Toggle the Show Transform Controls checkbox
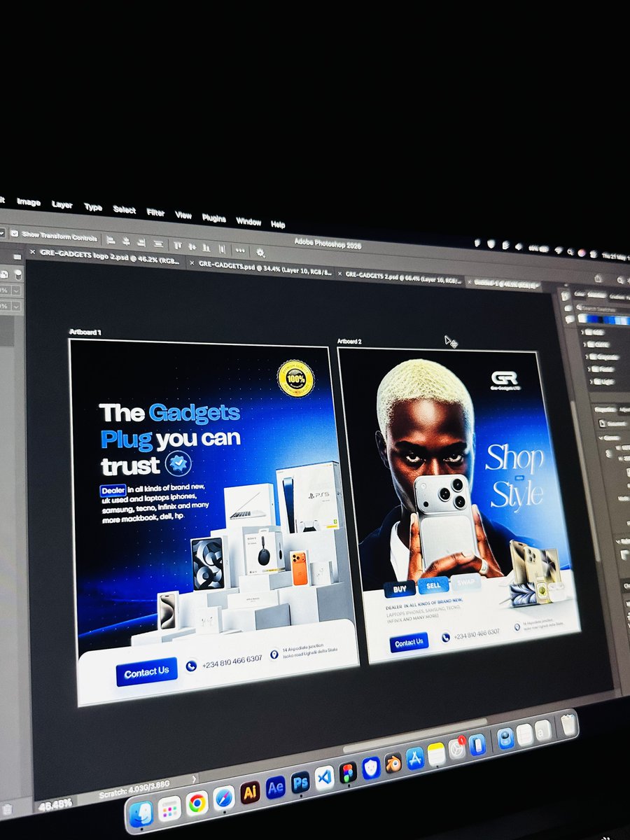The image size is (630, 840). pyautogui.click(x=13, y=234)
